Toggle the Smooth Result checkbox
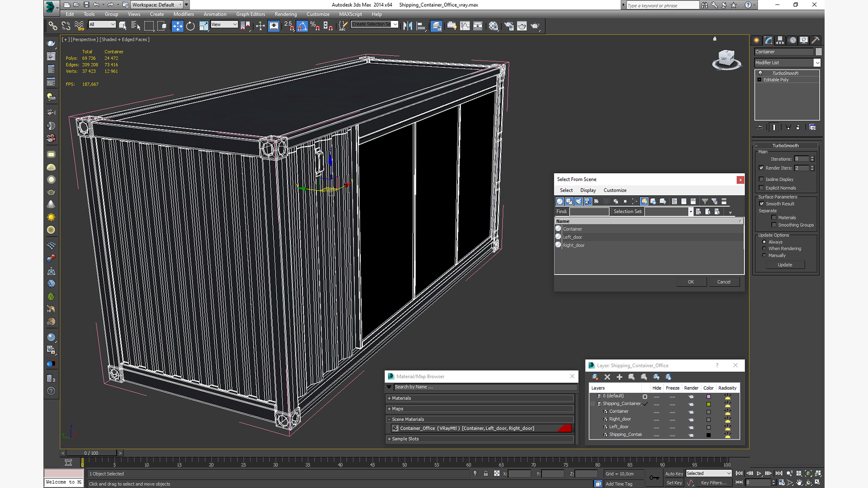 762,204
